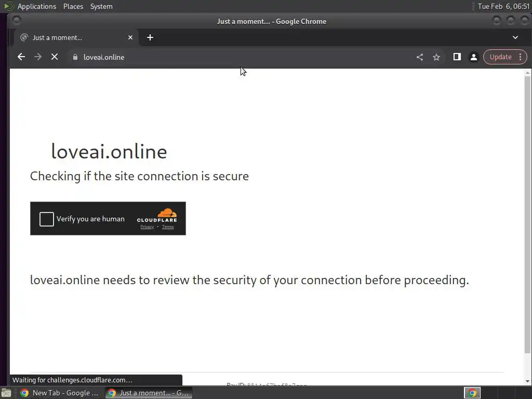Image resolution: width=532 pixels, height=399 pixels.
Task: Click the show desktop icon in taskbar
Action: coord(6,393)
